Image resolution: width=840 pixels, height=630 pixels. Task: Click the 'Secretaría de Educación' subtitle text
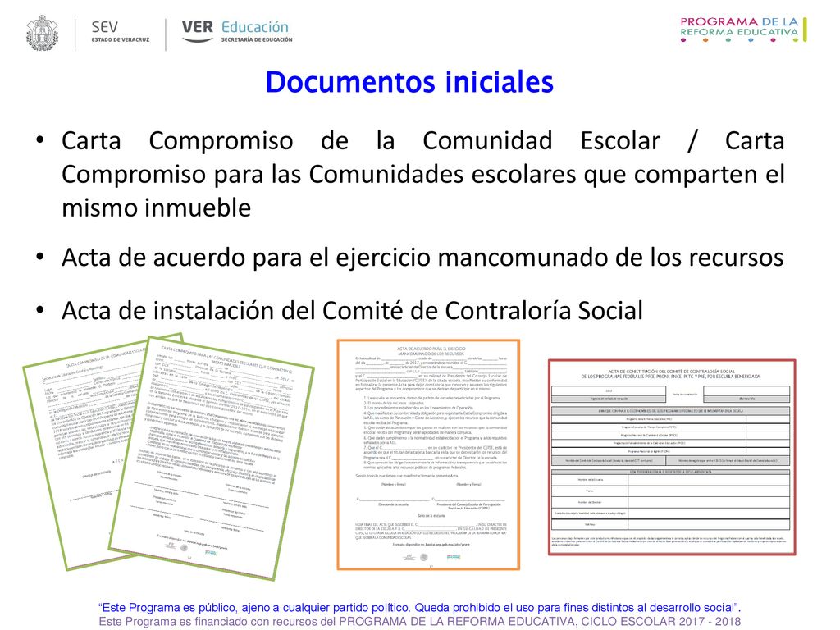coord(257,39)
